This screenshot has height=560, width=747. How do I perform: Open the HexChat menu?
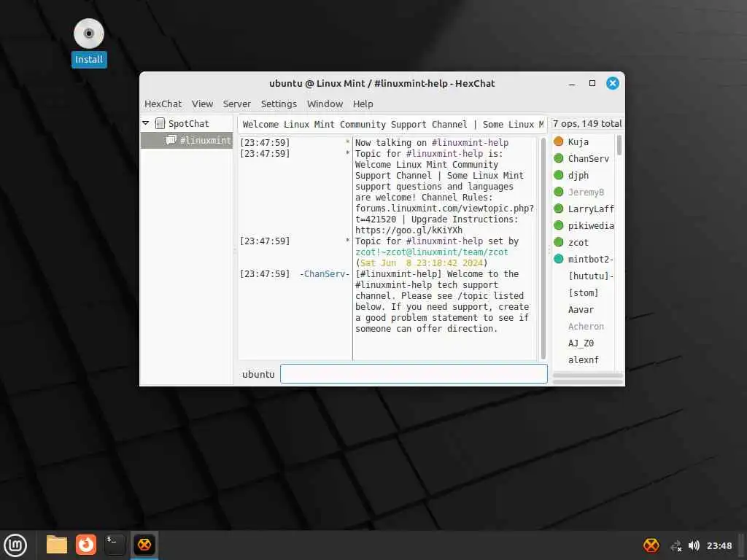coord(163,104)
